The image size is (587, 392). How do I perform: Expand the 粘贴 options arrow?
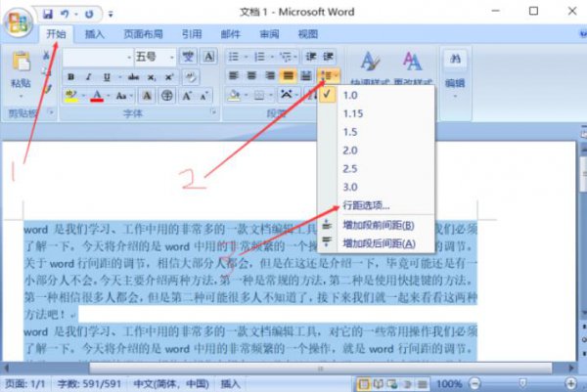21,97
